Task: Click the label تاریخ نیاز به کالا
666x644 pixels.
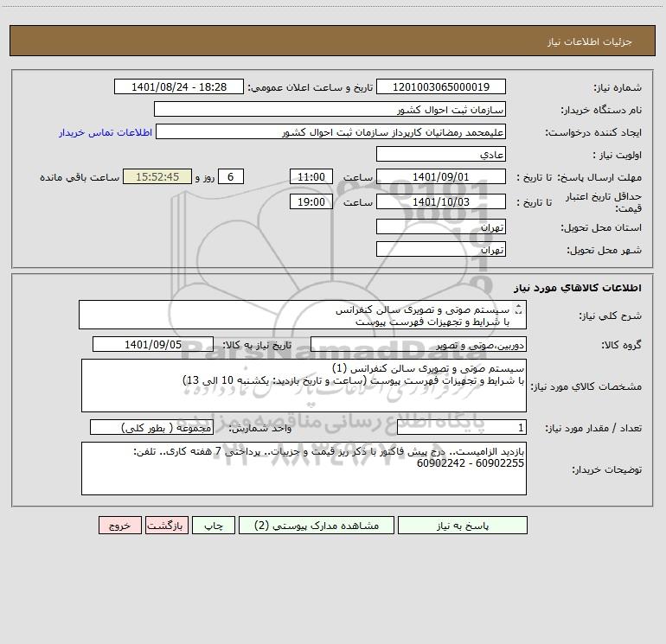Action: pos(257,345)
